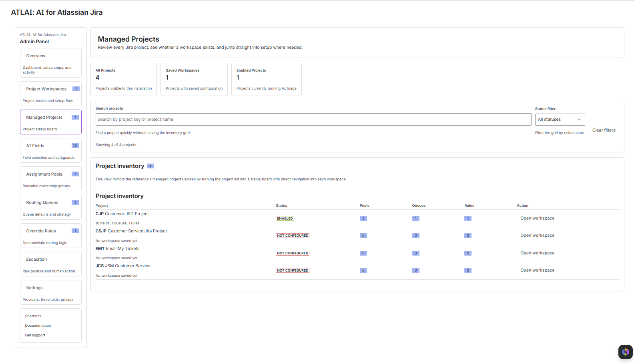Open Settings in the sidebar
This screenshot has height=364, width=634.
(51, 292)
